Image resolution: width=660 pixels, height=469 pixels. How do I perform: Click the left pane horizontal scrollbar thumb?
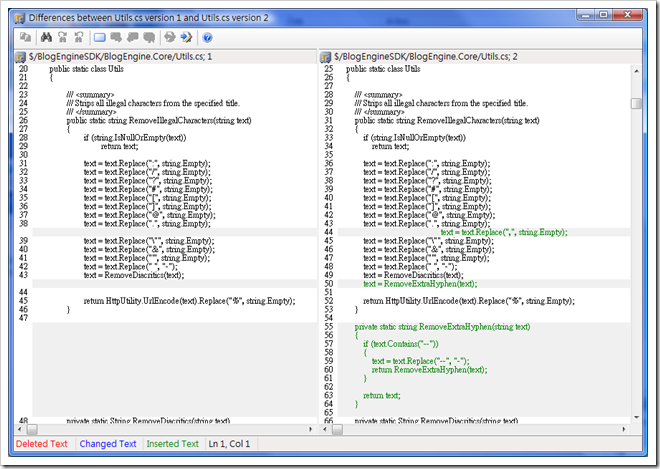point(32,429)
